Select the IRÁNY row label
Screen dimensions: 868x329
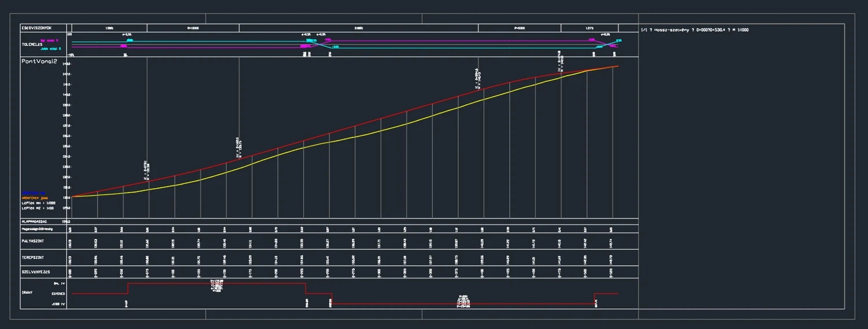click(x=27, y=293)
